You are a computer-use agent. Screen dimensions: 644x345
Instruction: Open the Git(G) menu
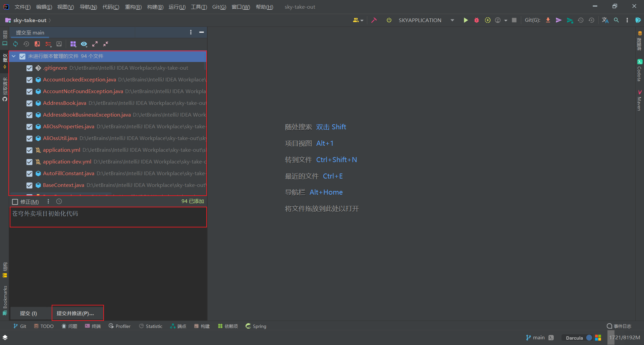pos(219,7)
